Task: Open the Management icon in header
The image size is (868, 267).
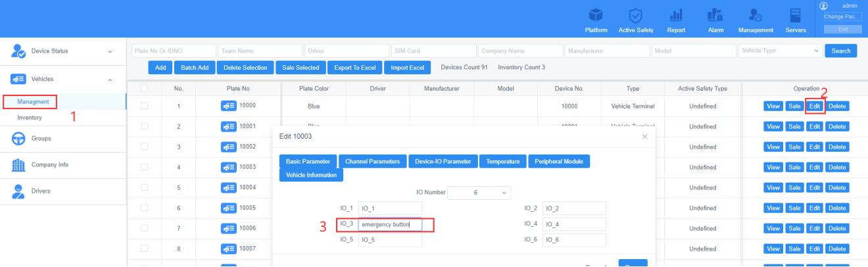Action: click(x=756, y=15)
